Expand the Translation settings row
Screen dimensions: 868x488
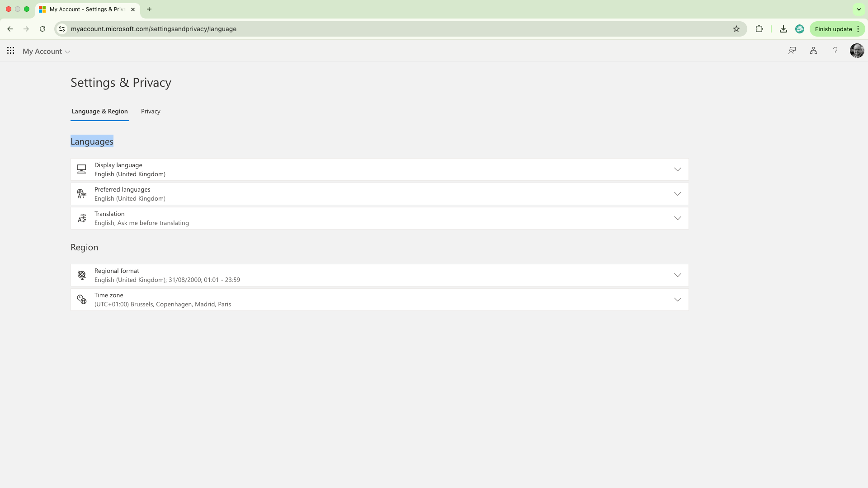click(677, 218)
